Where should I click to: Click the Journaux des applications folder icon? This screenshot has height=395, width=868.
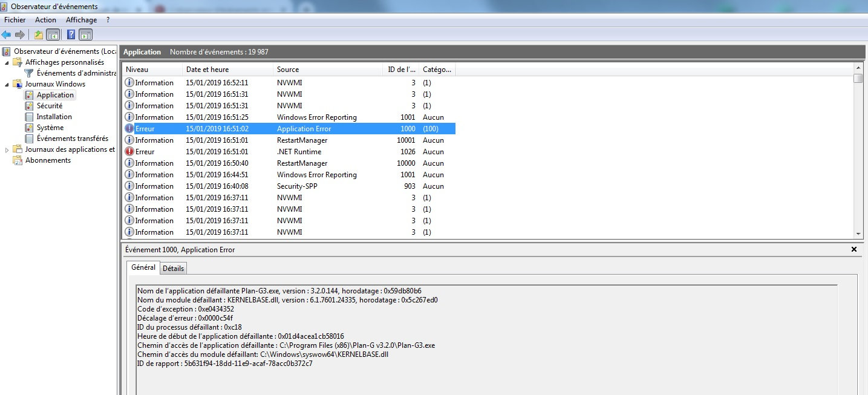[18, 149]
